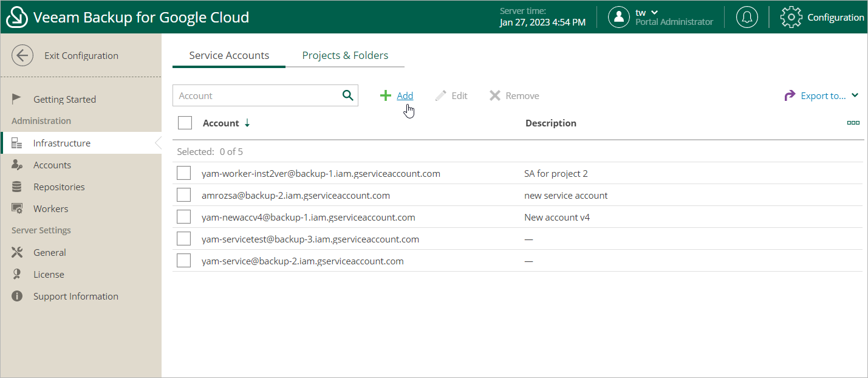Click the Getting Started flag icon
The width and height of the screenshot is (868, 378).
[17, 99]
